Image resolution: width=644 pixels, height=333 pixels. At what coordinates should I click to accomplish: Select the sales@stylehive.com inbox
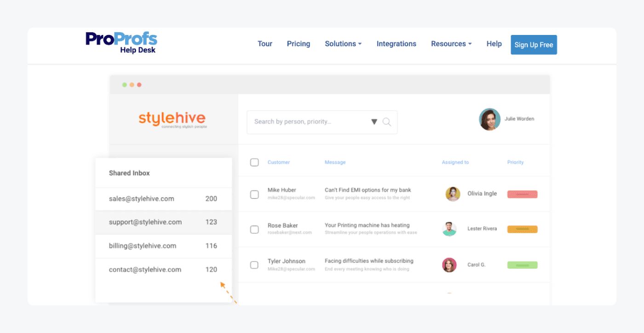tap(164, 199)
